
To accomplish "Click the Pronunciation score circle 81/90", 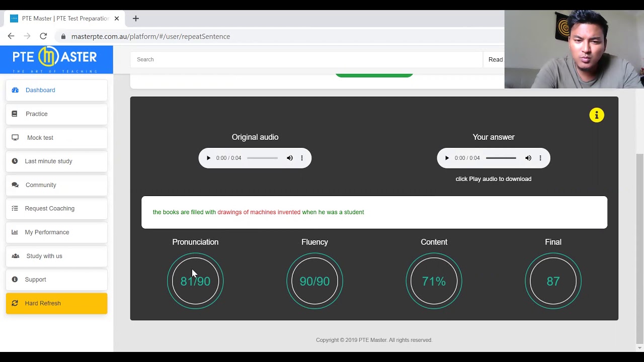I will click(x=195, y=281).
